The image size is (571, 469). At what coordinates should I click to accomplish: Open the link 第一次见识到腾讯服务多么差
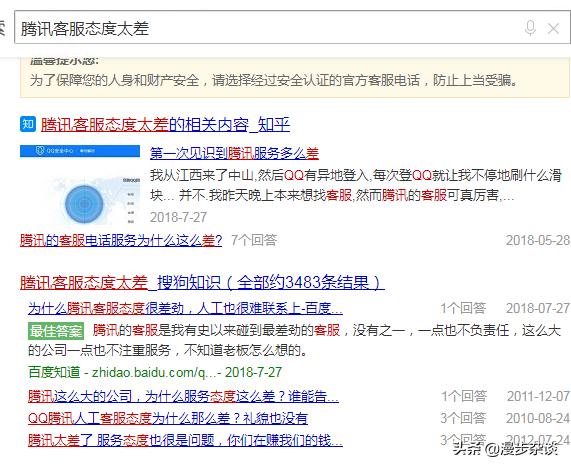click(x=234, y=153)
